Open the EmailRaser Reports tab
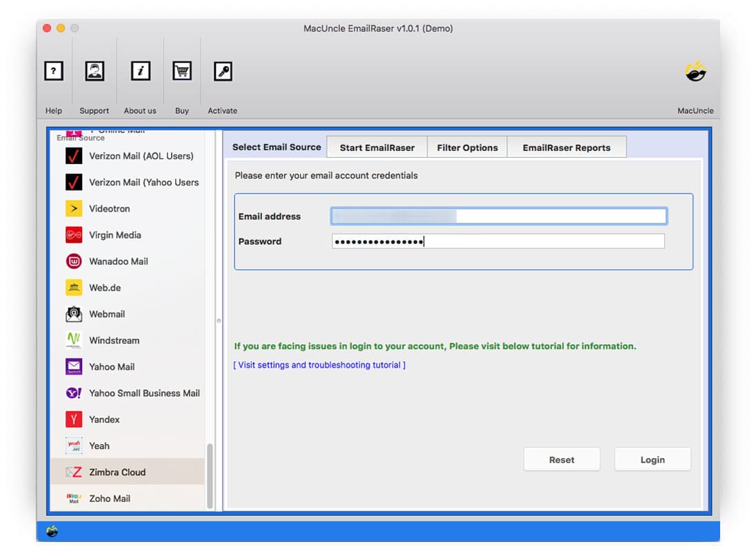 [x=567, y=147]
